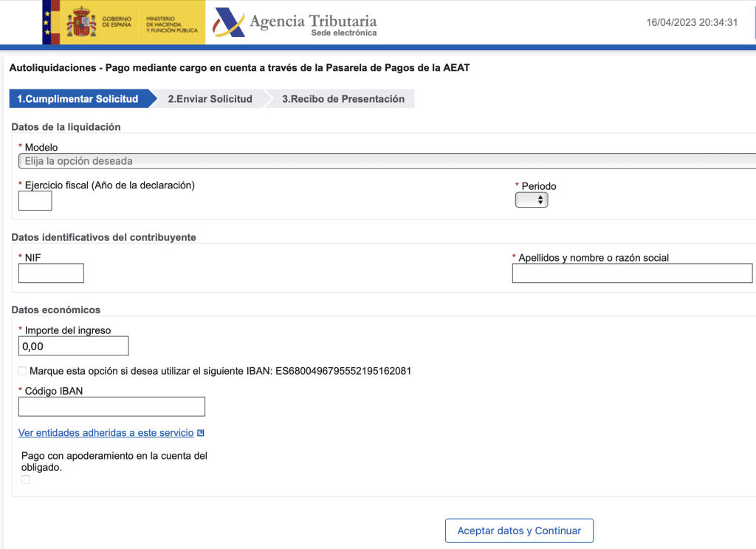Open the Periodo dropdown
The image size is (756, 549).
(532, 200)
